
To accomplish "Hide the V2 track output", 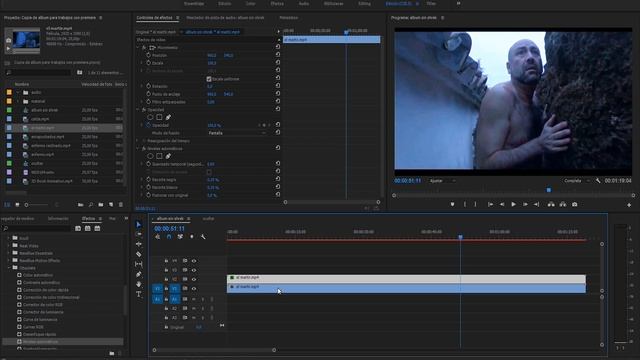I will point(194,280).
